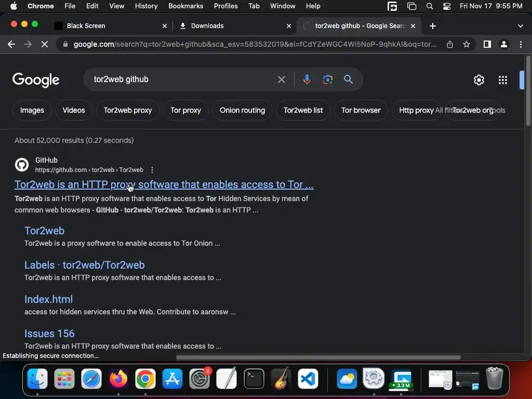Switch to the Downloads tab
Screen dimensions: 532x399
(234, 26)
